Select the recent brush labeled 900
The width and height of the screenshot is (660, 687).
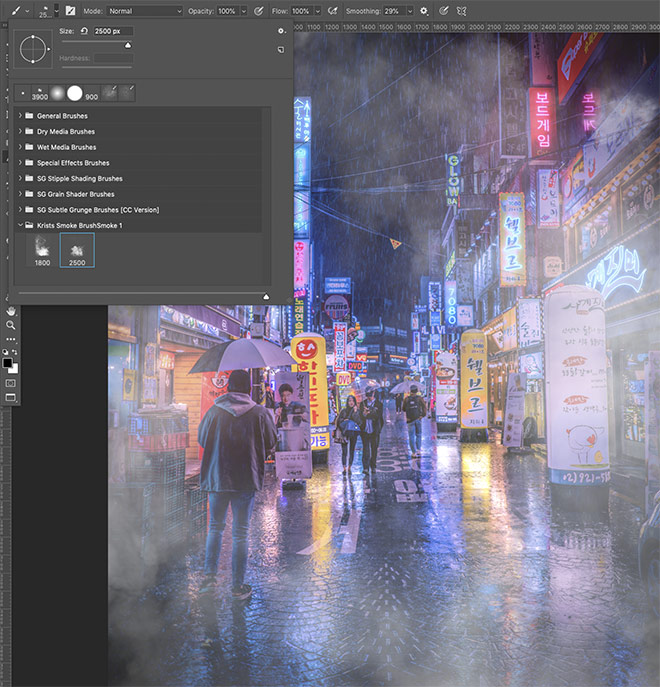[92, 93]
